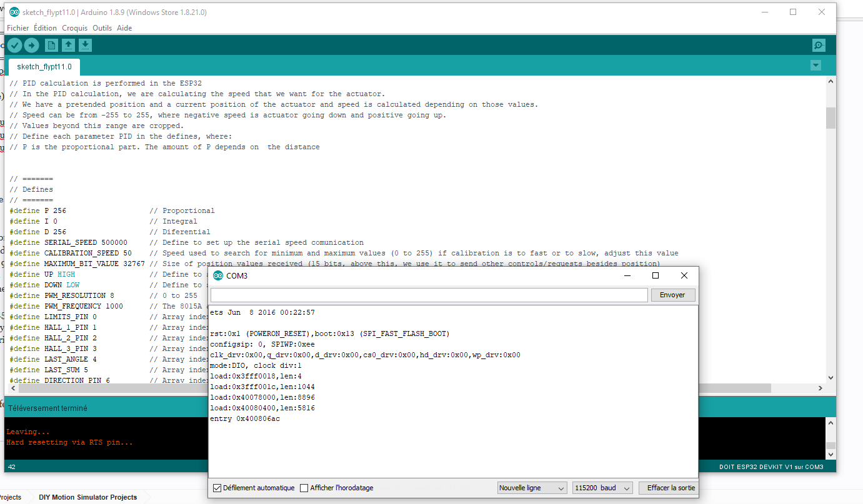Click Effacer la sortie button
The height and width of the screenshot is (504, 863).
(671, 488)
